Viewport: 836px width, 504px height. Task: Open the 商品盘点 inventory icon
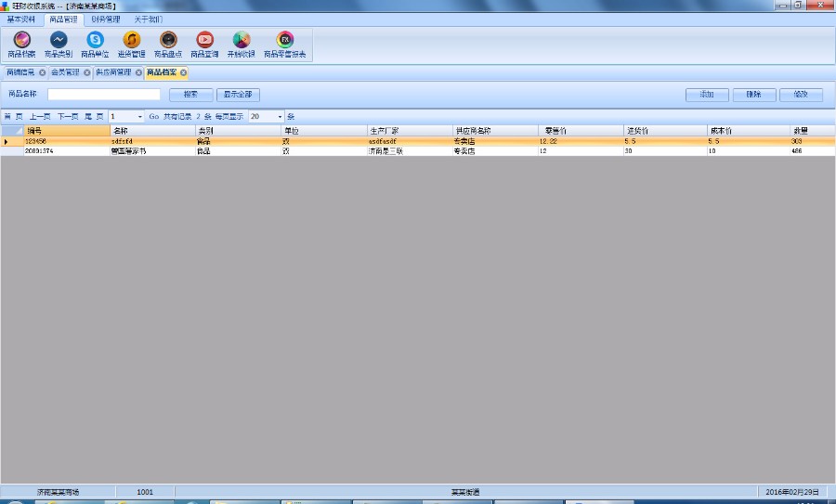click(168, 40)
